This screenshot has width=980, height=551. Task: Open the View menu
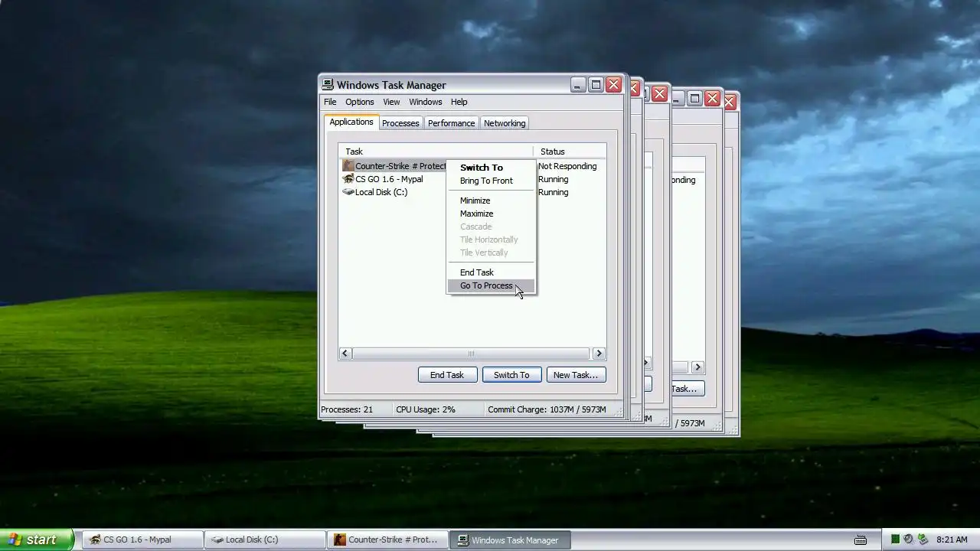[391, 102]
